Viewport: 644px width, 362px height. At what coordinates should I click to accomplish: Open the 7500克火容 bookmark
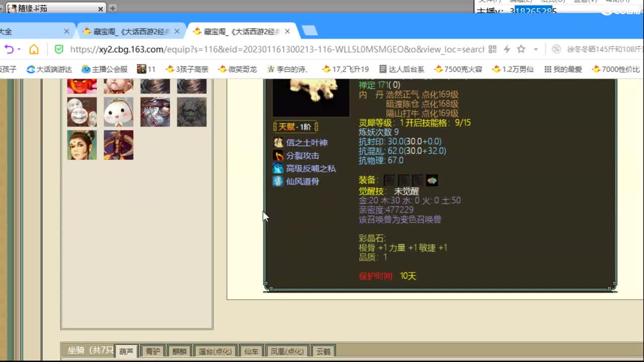point(458,69)
